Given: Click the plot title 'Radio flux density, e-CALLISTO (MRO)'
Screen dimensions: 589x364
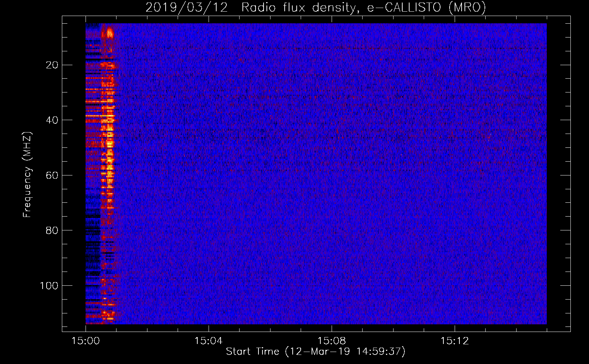Looking at the screenshot, I should [x=364, y=7].
